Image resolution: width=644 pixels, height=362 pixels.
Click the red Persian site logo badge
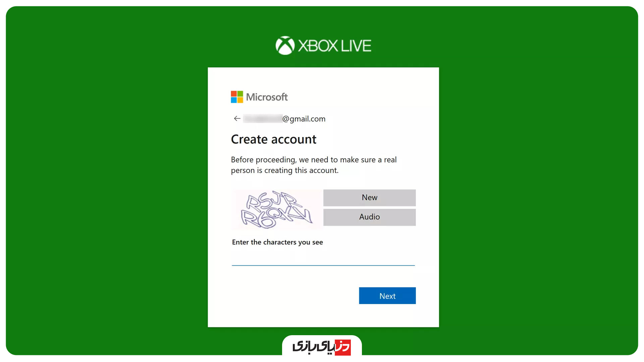tap(342, 347)
